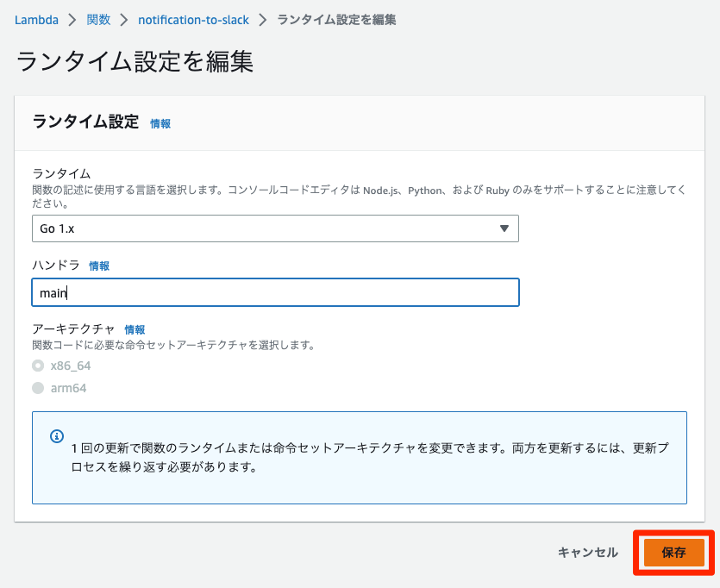Open the Go 1.x runtime dropdown

pyautogui.click(x=274, y=228)
